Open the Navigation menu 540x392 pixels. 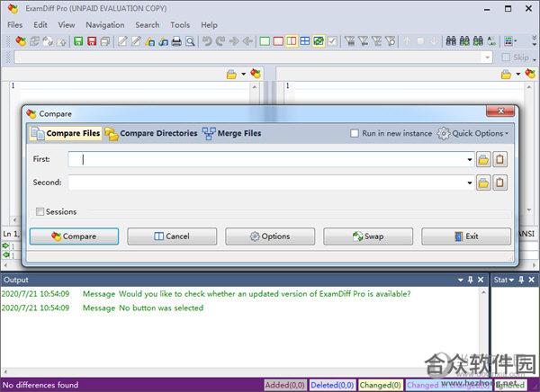(105, 25)
